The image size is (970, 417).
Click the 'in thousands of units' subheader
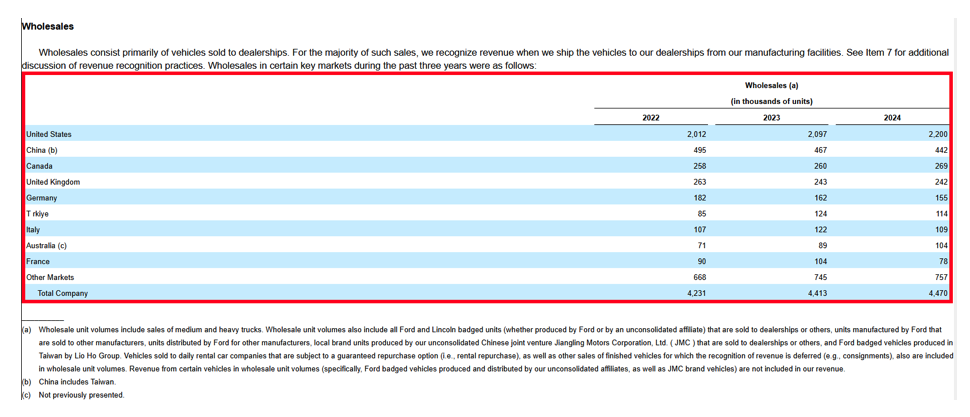coord(771,102)
